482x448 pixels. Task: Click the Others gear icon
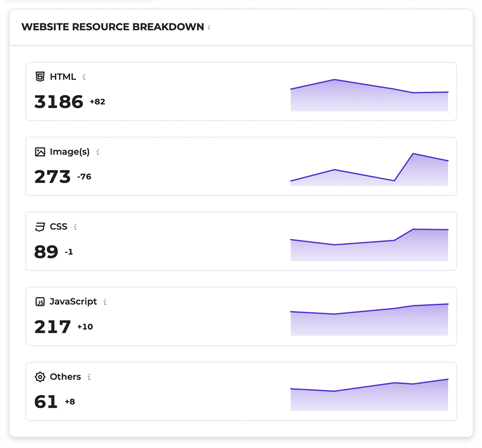pyautogui.click(x=40, y=377)
